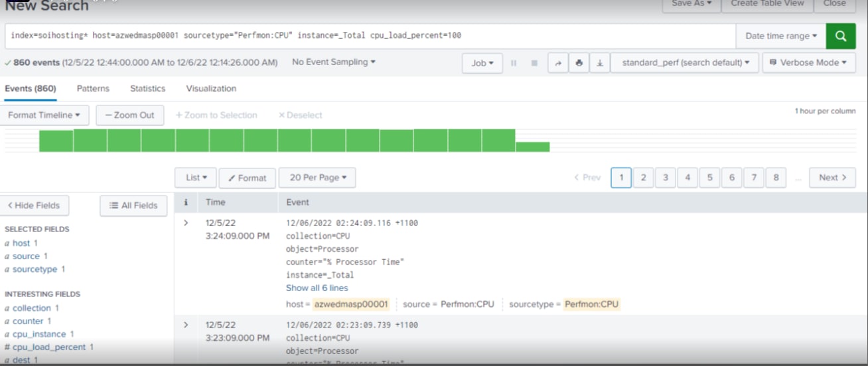Open the Format options button
This screenshot has height=366, width=868.
247,178
